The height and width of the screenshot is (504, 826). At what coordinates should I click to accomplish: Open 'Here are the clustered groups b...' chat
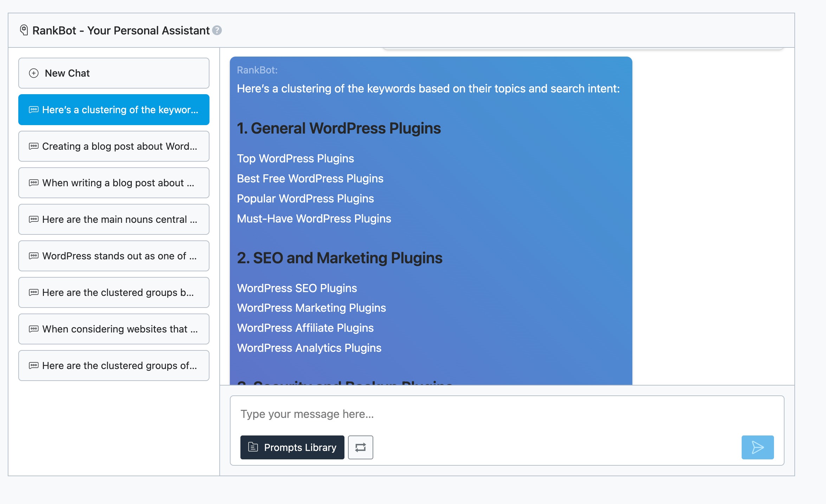coord(114,292)
